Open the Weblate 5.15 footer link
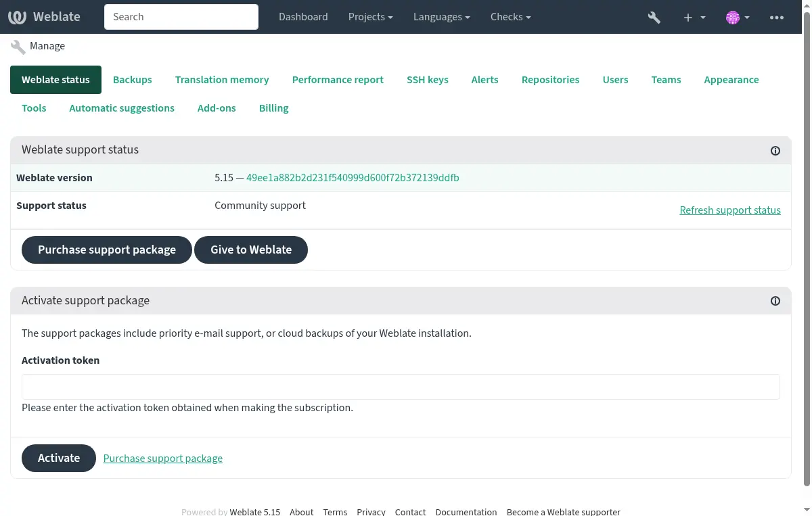The height and width of the screenshot is (516, 812). coord(255,512)
